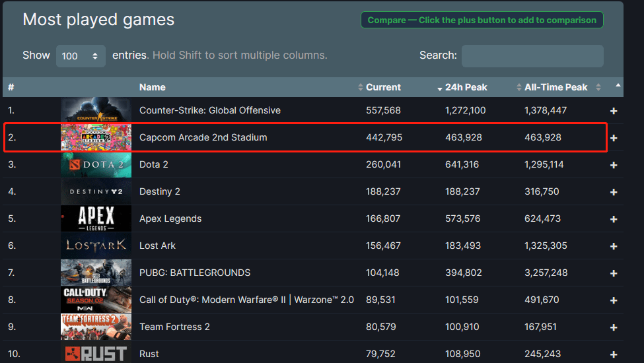Open Destiny 2 name link
This screenshot has height=363, width=644.
(160, 191)
